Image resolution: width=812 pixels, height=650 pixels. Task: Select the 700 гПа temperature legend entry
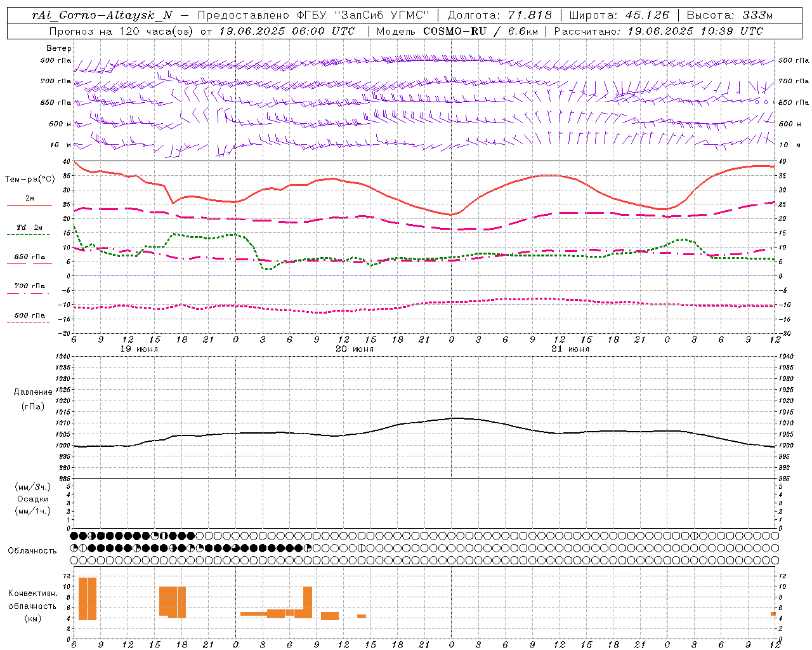pyautogui.click(x=30, y=286)
